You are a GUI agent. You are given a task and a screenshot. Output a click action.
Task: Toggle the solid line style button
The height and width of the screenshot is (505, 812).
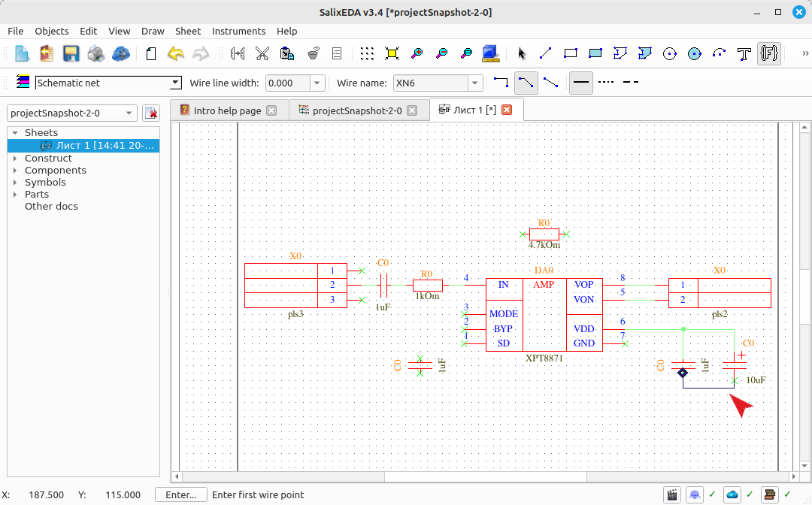pos(581,83)
